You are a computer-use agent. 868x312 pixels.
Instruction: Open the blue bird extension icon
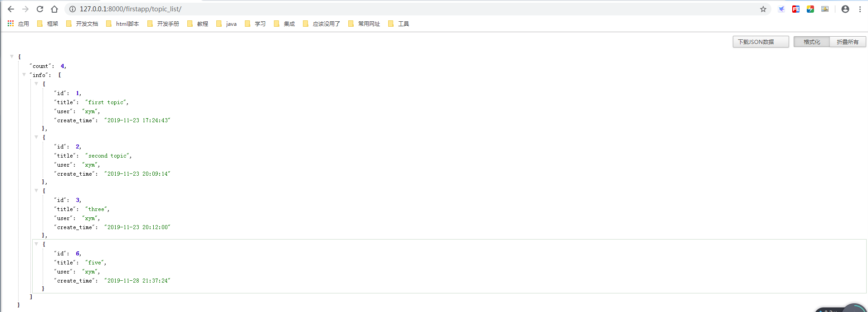[x=781, y=9]
